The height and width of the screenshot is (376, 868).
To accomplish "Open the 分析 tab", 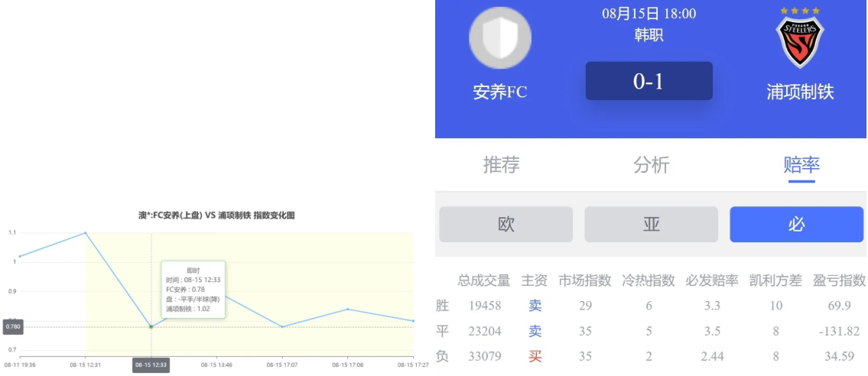I will 651,164.
